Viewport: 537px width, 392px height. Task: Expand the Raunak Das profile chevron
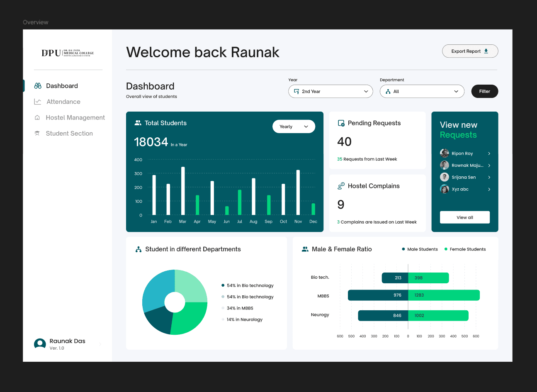[x=100, y=344]
